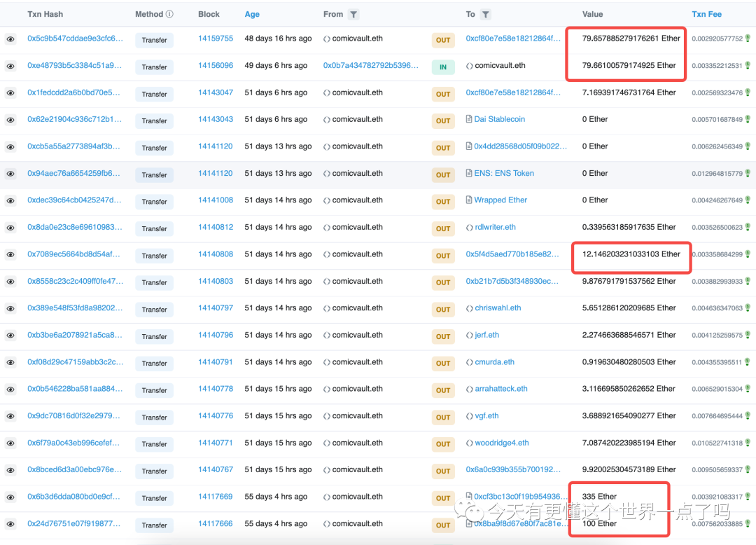Image resolution: width=756 pixels, height=545 pixels.
Task: Open transaction hash 0x6b3d6dda080bd0e9cf
Action: pos(73,496)
